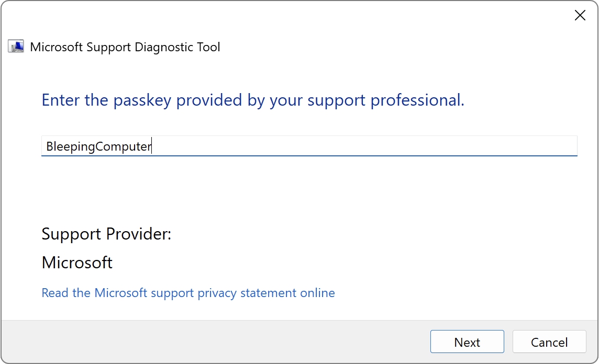
Task: Focus the passkey input field
Action: 309,146
